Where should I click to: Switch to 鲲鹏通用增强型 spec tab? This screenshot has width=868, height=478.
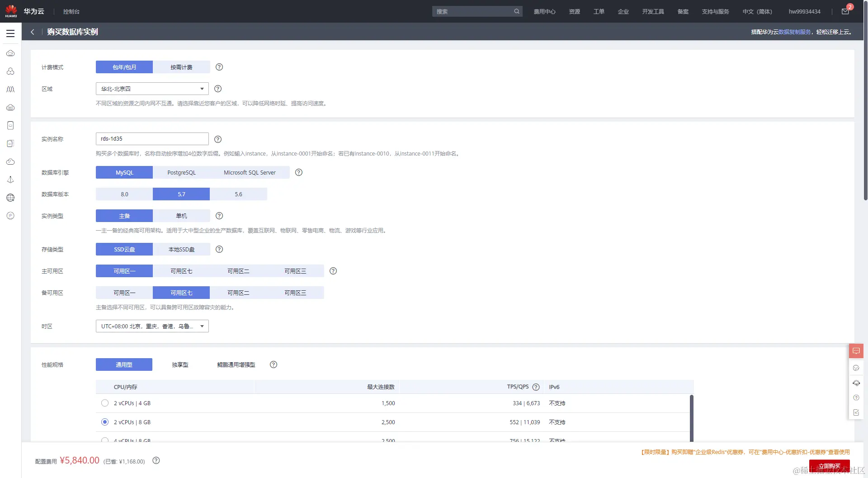236,364
